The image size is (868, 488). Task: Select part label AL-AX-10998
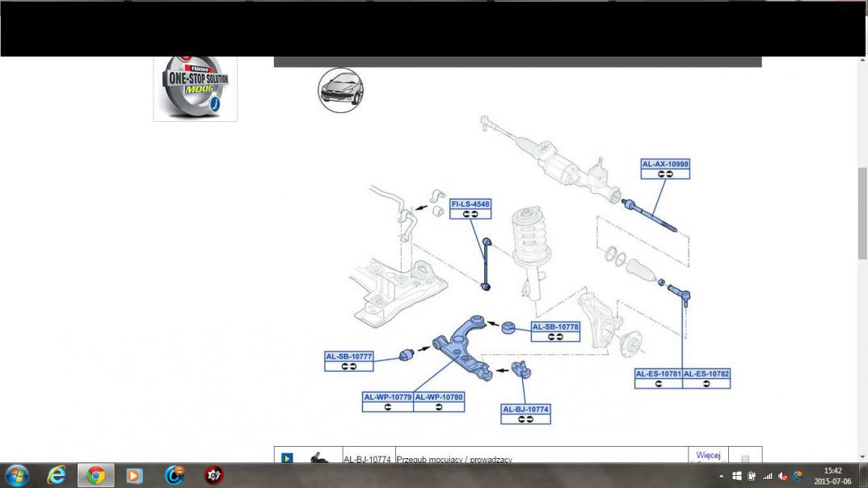[x=665, y=164]
